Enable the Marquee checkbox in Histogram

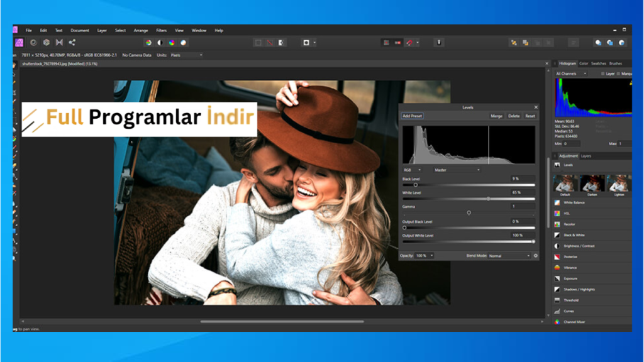pos(619,74)
